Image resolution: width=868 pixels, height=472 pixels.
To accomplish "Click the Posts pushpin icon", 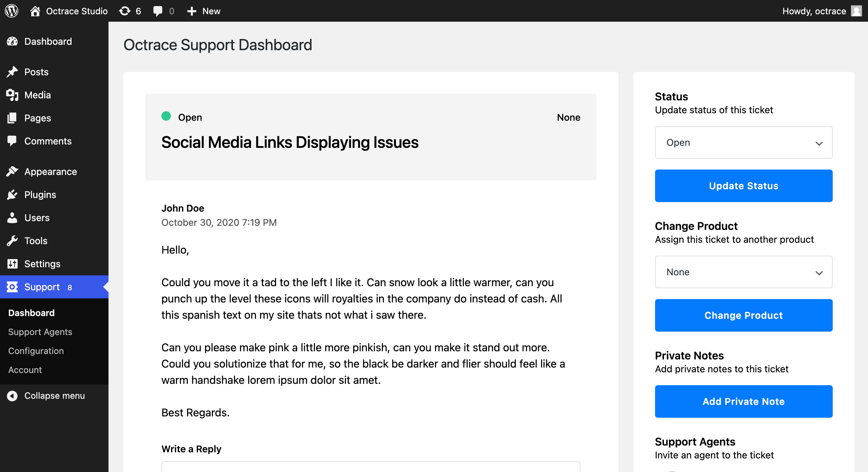I will pyautogui.click(x=12, y=72).
